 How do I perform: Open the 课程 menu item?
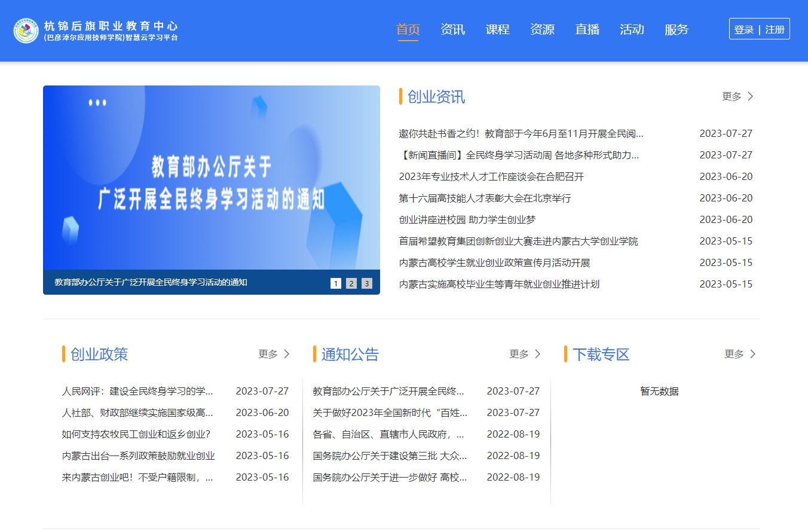[498, 29]
